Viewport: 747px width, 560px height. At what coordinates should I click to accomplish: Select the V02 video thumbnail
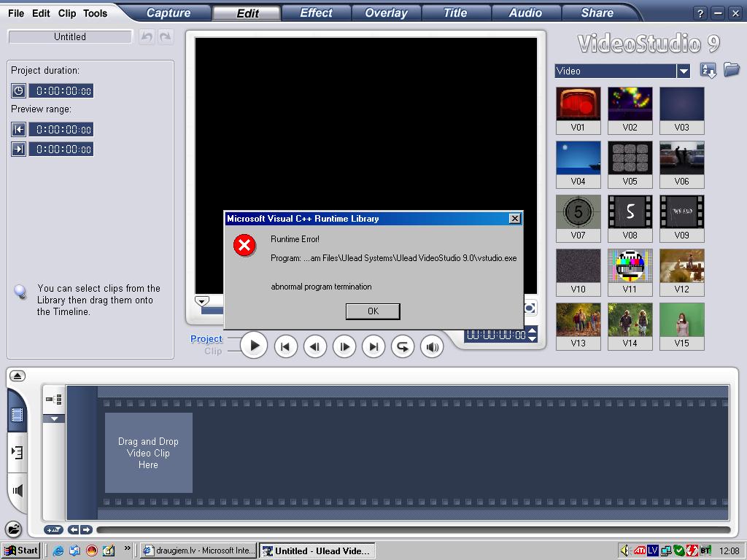click(x=630, y=110)
